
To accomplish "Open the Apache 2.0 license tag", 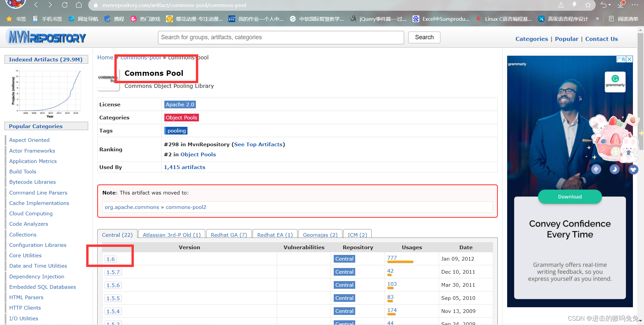I will (180, 104).
